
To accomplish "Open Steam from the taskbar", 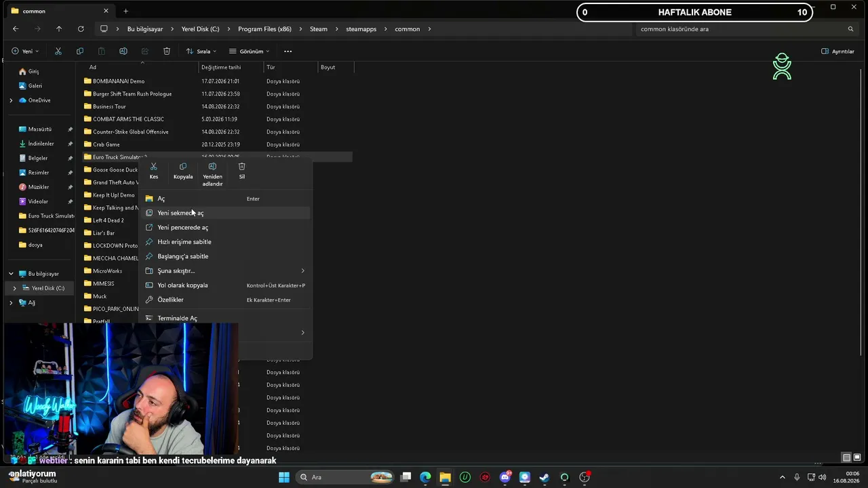I will (x=545, y=477).
